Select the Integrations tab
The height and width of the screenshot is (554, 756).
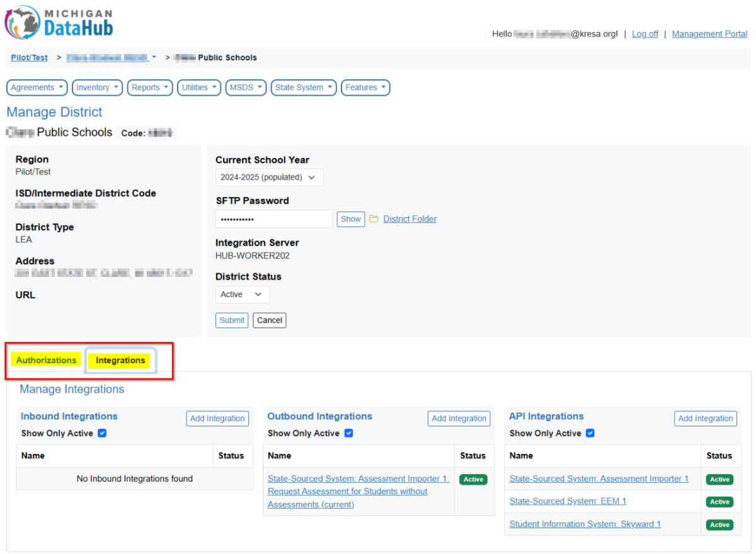click(x=120, y=360)
